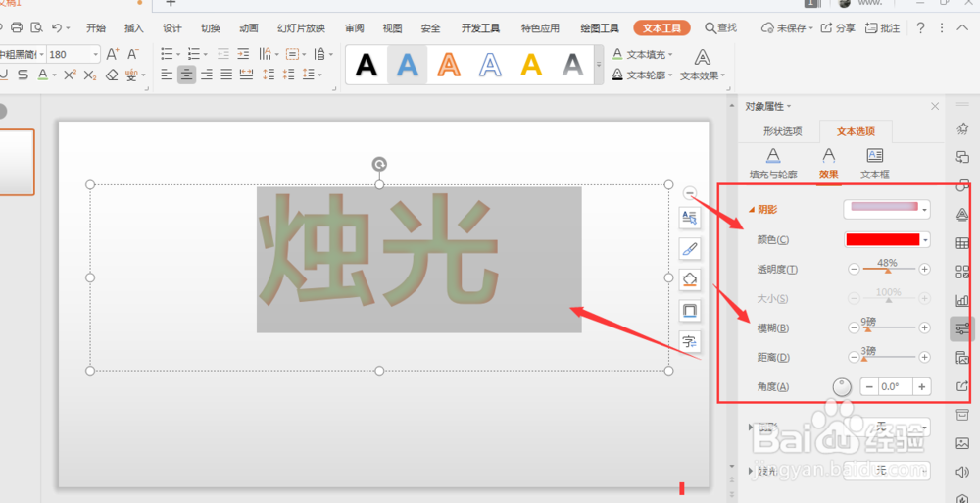Click the 角度 angle value field
980x503 pixels.
click(895, 386)
